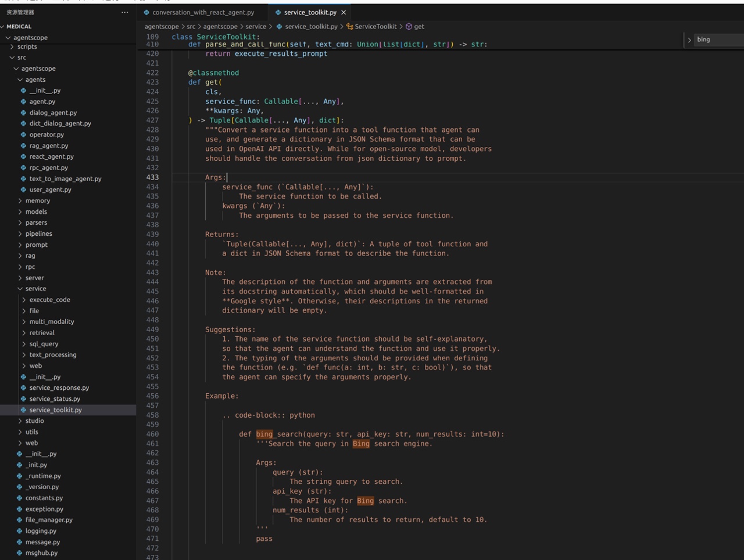Click file icon next to _version.py
Screen dimensions: 744x560
19,487
